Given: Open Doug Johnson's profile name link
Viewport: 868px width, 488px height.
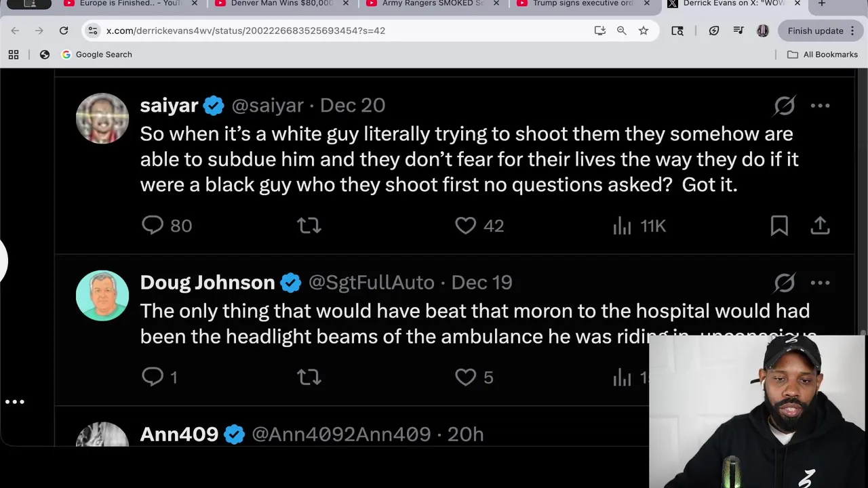Looking at the screenshot, I should pyautogui.click(x=207, y=283).
